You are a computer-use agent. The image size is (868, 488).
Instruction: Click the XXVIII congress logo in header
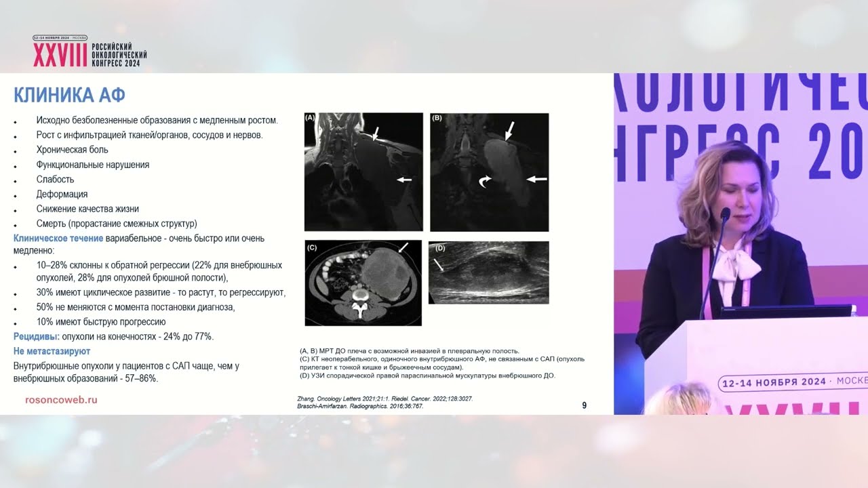coord(90,52)
